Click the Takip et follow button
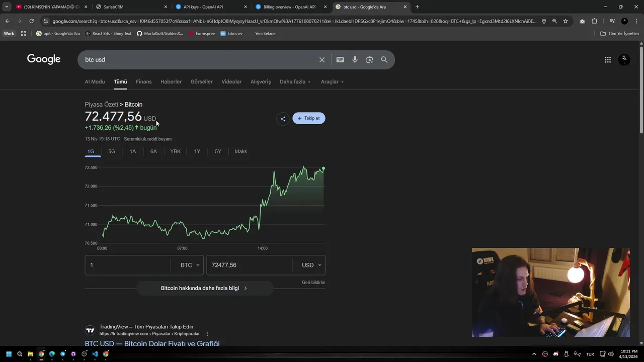 click(309, 119)
